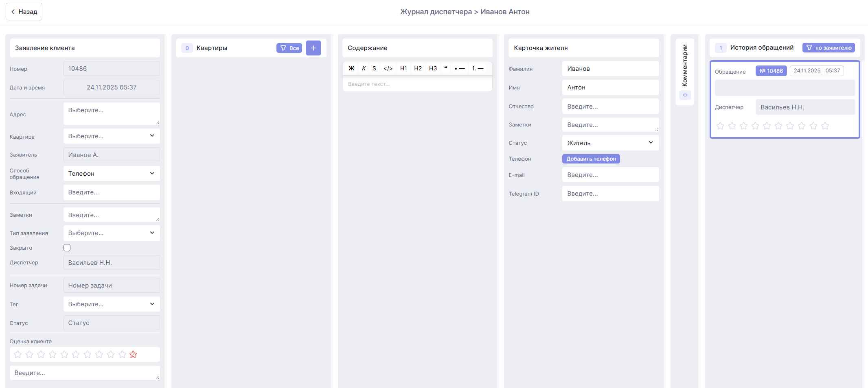Click the plus icon to add an apartment
Viewport: 868px width, 388px height.
313,48
